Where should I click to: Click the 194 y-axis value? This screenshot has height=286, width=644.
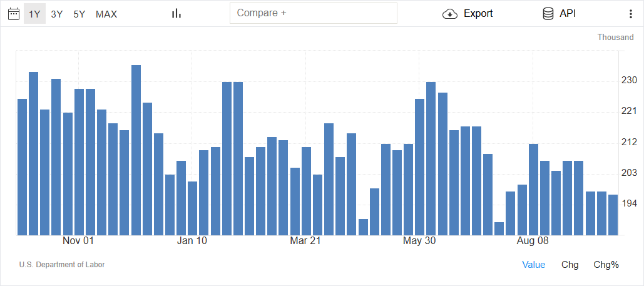pos(629,203)
